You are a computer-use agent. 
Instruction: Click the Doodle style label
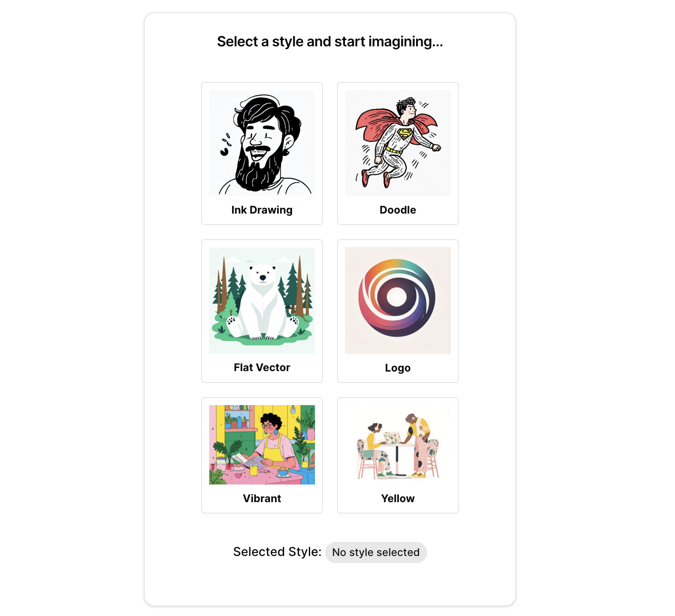pyautogui.click(x=398, y=210)
